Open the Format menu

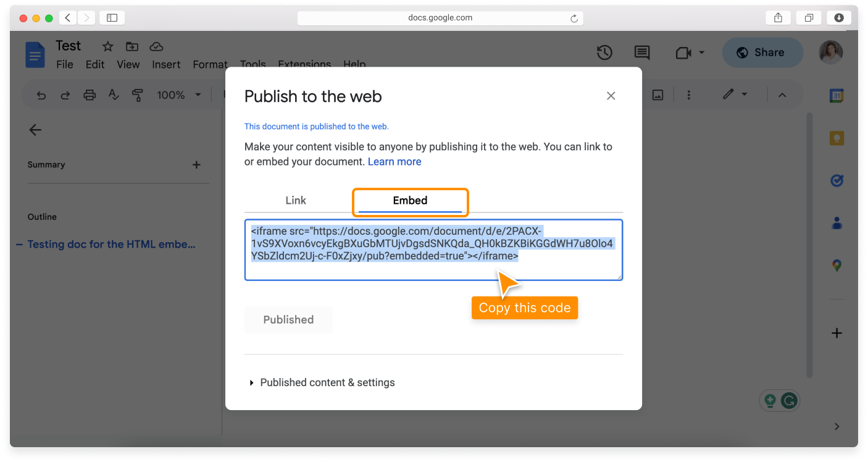click(209, 64)
